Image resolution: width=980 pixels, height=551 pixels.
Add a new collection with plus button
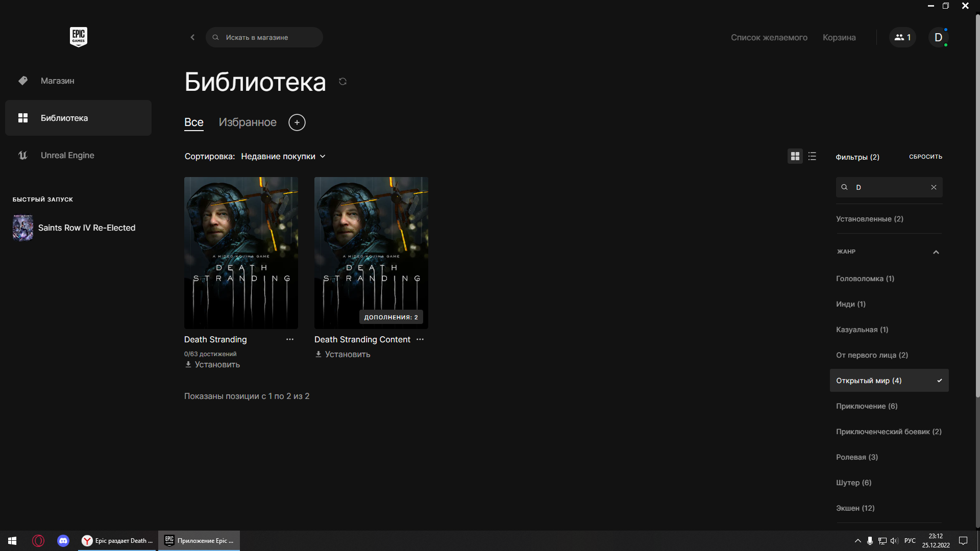(297, 122)
